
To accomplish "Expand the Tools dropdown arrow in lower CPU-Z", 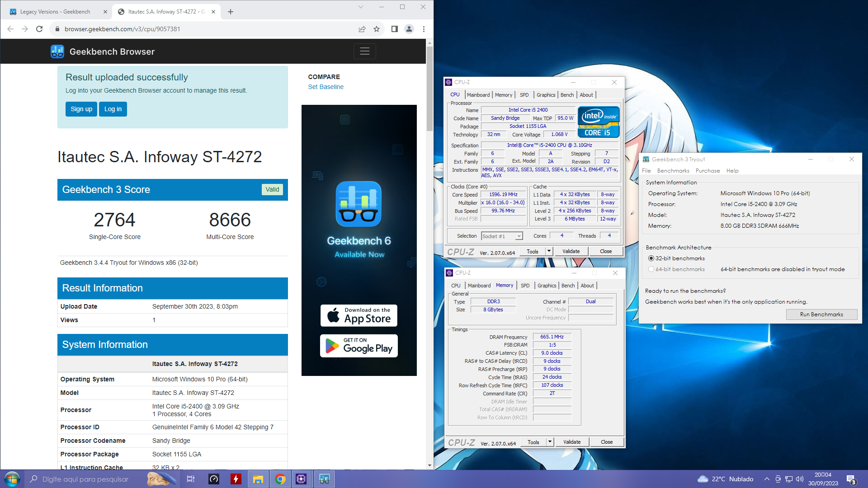I will [x=550, y=442].
